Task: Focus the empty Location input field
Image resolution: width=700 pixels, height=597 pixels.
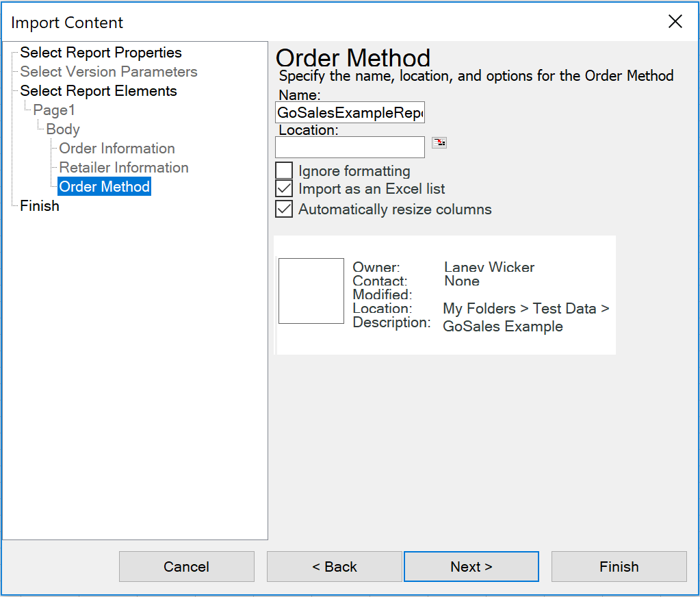Action: (x=350, y=147)
